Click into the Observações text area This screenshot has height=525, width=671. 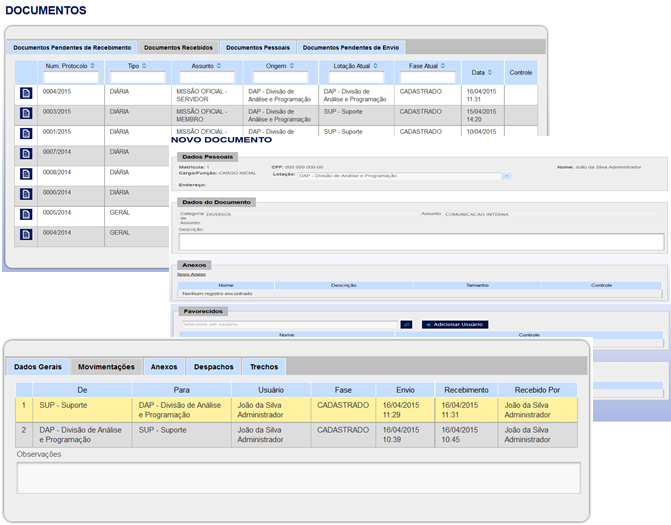(298, 477)
